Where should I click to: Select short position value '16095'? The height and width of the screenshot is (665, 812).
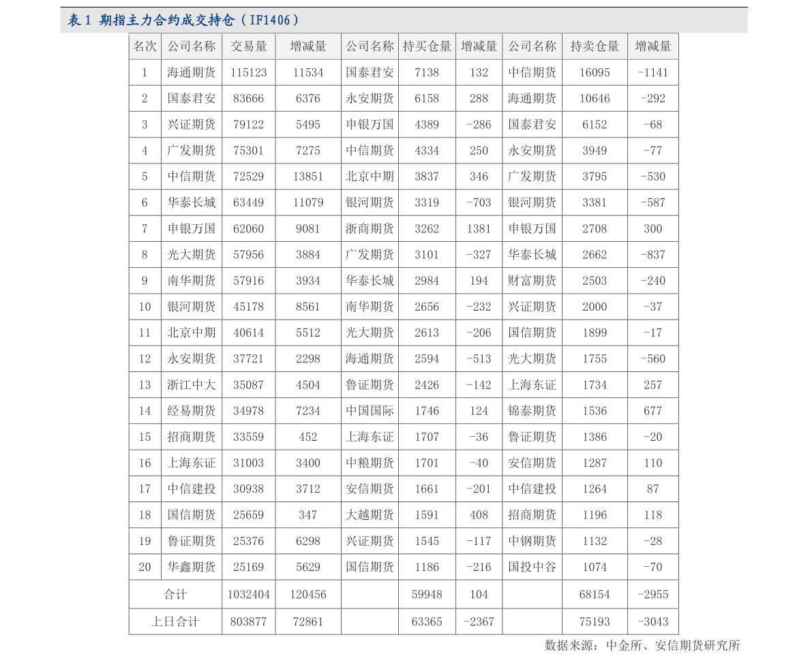click(595, 72)
